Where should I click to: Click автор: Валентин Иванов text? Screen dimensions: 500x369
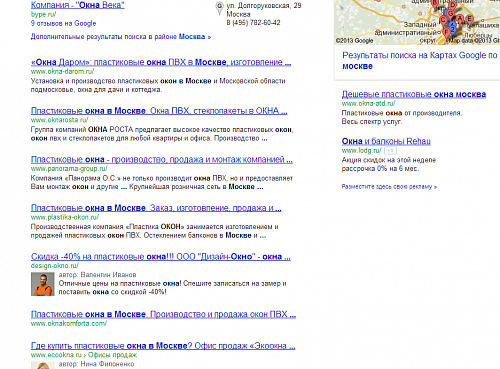coord(97,275)
